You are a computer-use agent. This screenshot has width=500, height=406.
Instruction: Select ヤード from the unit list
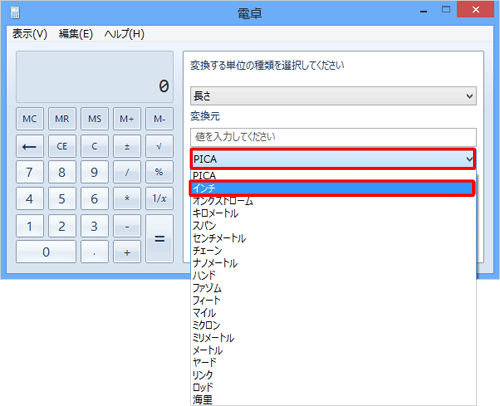click(x=333, y=362)
